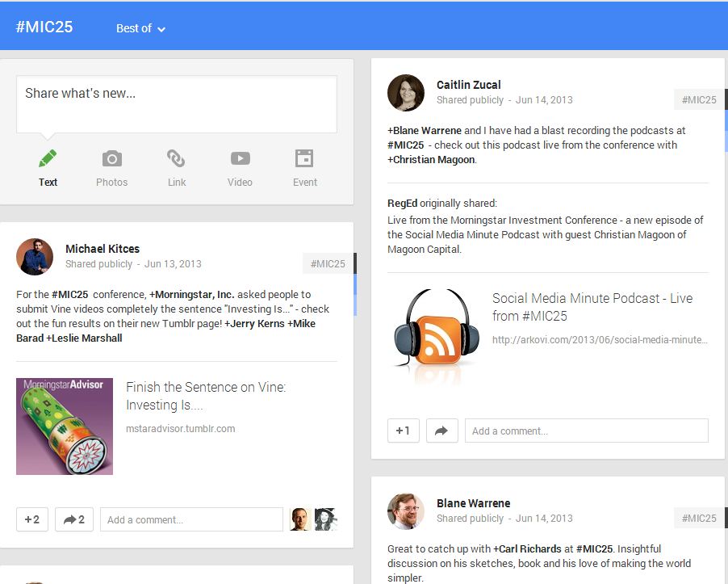This screenshot has width=728, height=584.
Task: Open the mstaradvisor.tumblr.com link
Action: 181,428
